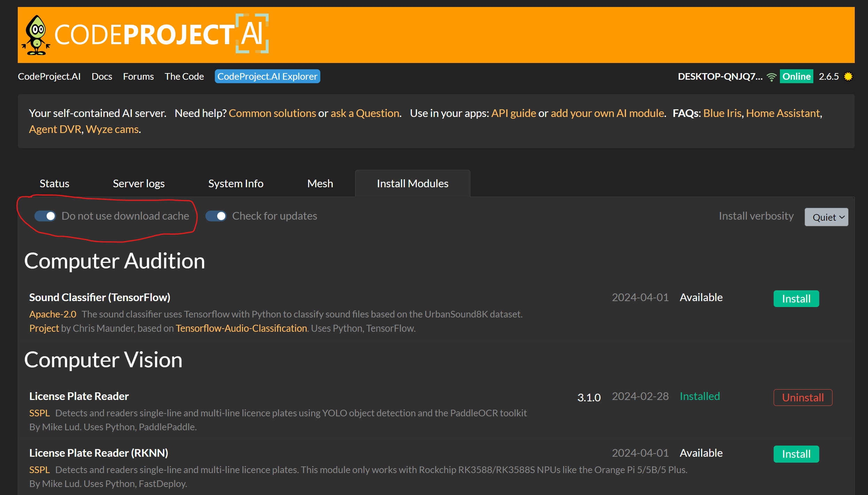Image resolution: width=868 pixels, height=495 pixels.
Task: Click the Computer Vision heading
Action: (103, 360)
